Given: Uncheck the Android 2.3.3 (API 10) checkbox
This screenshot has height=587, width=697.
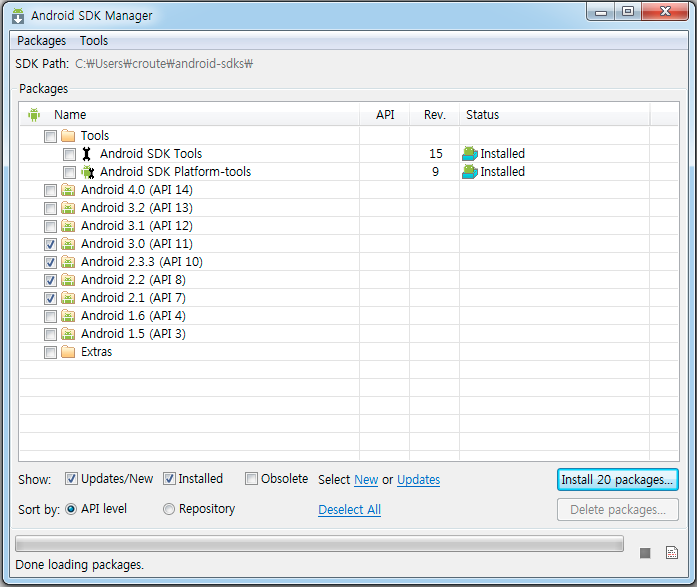Looking at the screenshot, I should tap(50, 262).
